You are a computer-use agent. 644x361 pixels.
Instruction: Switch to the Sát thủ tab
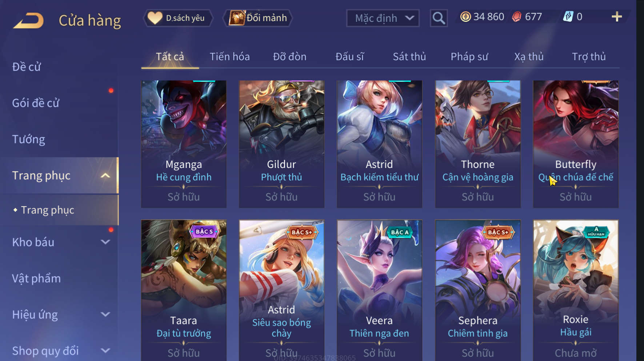click(x=409, y=57)
